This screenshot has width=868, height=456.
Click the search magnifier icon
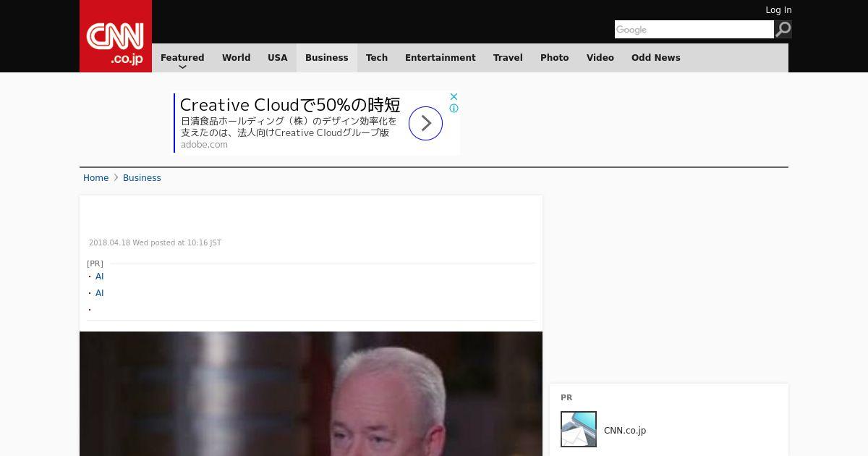coord(783,29)
